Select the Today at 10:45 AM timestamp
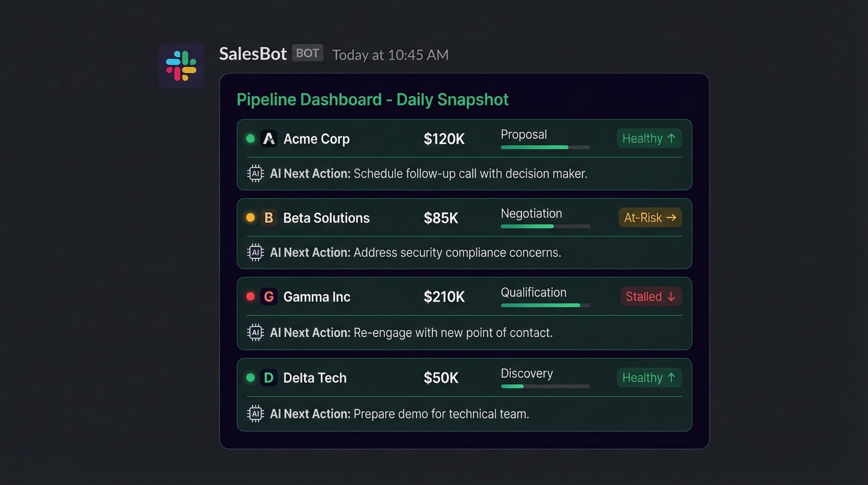Image resolution: width=868 pixels, height=485 pixels. coord(390,54)
